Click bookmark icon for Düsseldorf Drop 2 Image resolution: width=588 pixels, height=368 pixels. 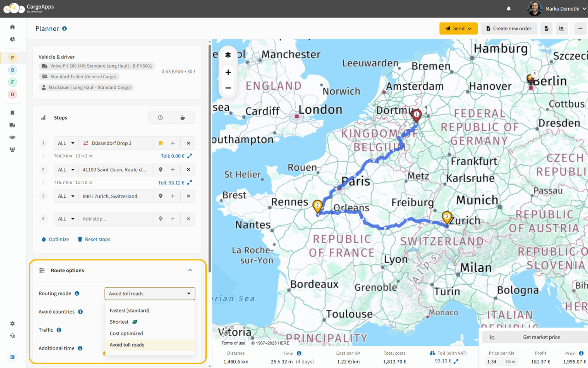160,143
